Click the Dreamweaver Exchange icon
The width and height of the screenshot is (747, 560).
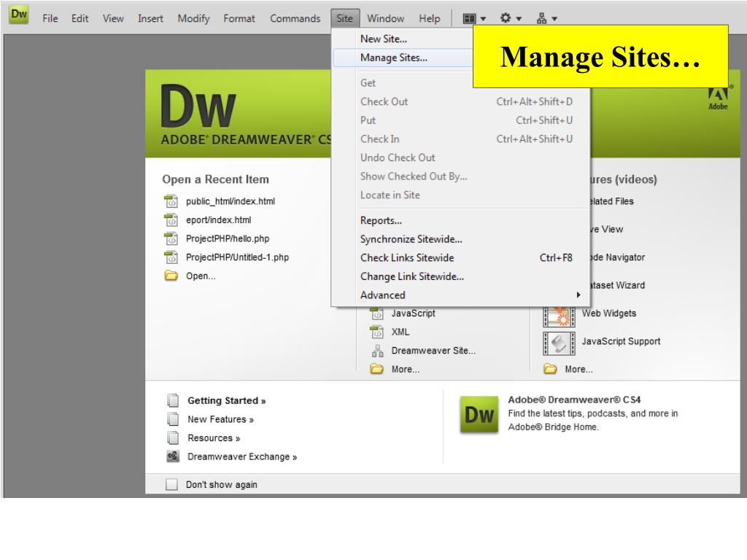(x=173, y=456)
